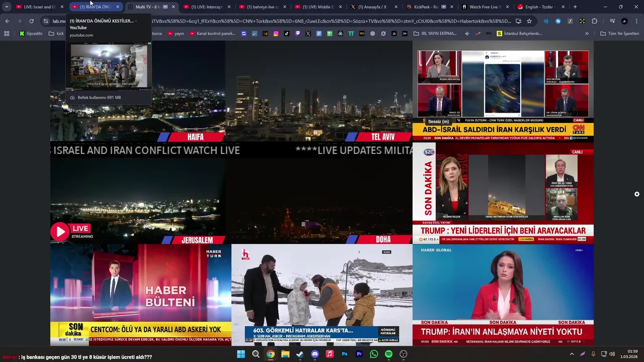Click the Halk TV Kars stream tile
This screenshot has width=644, height=362.
click(322, 295)
